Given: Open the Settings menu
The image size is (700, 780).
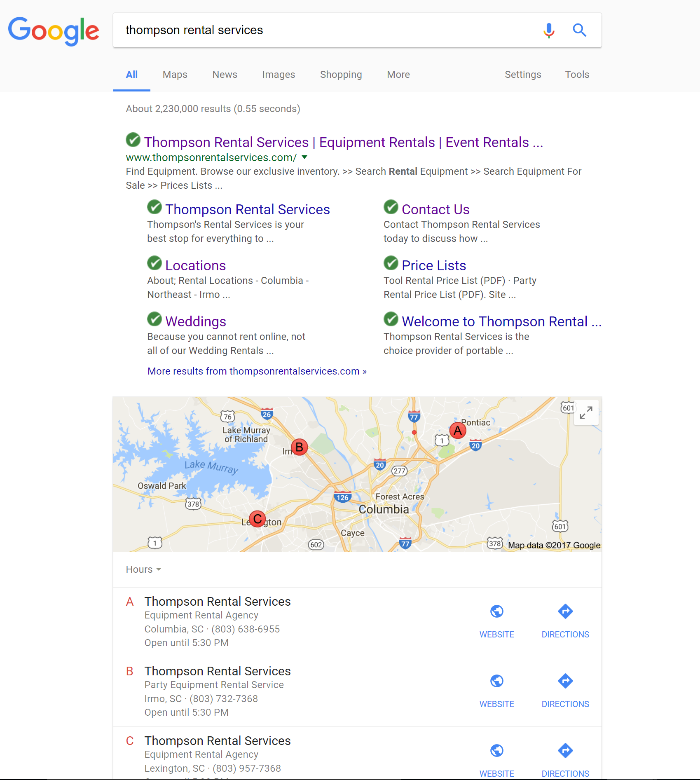Looking at the screenshot, I should coord(523,75).
